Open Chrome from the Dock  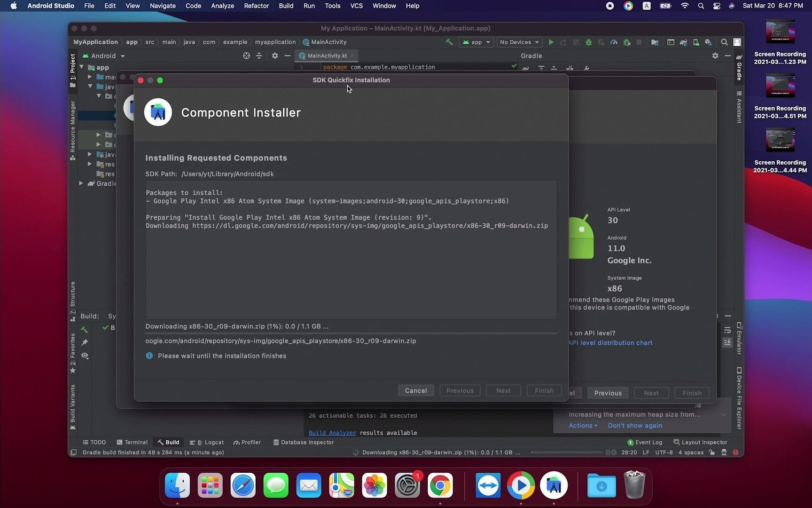click(440, 485)
